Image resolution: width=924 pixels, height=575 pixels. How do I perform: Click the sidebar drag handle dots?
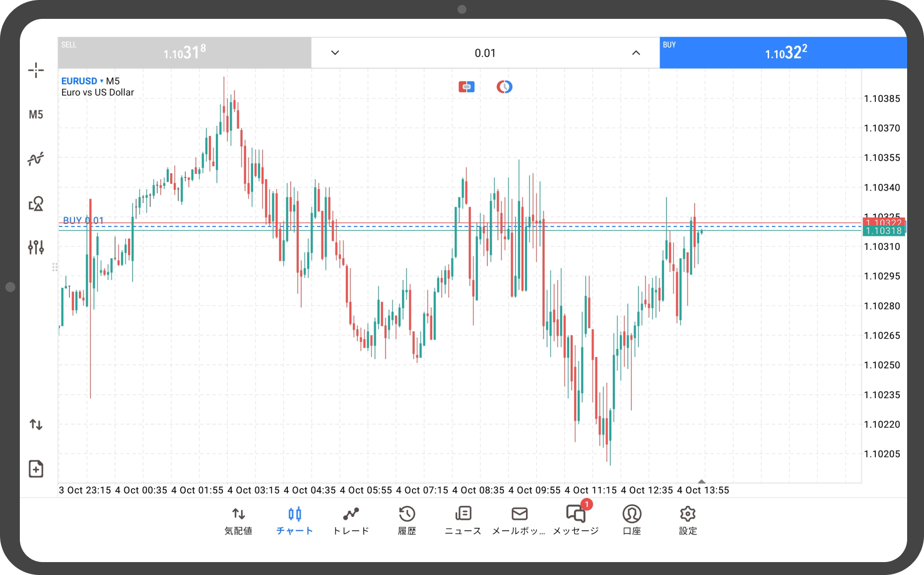click(x=55, y=267)
